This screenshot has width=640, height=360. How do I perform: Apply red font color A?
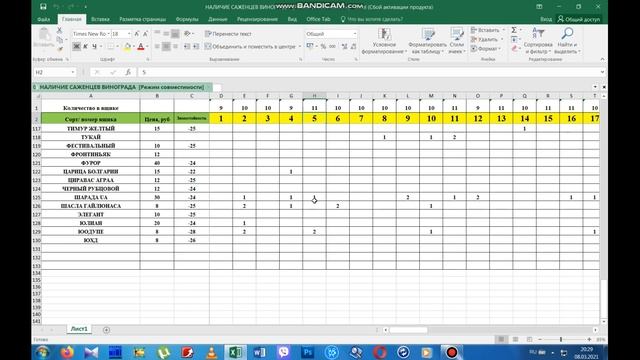[x=141, y=47]
